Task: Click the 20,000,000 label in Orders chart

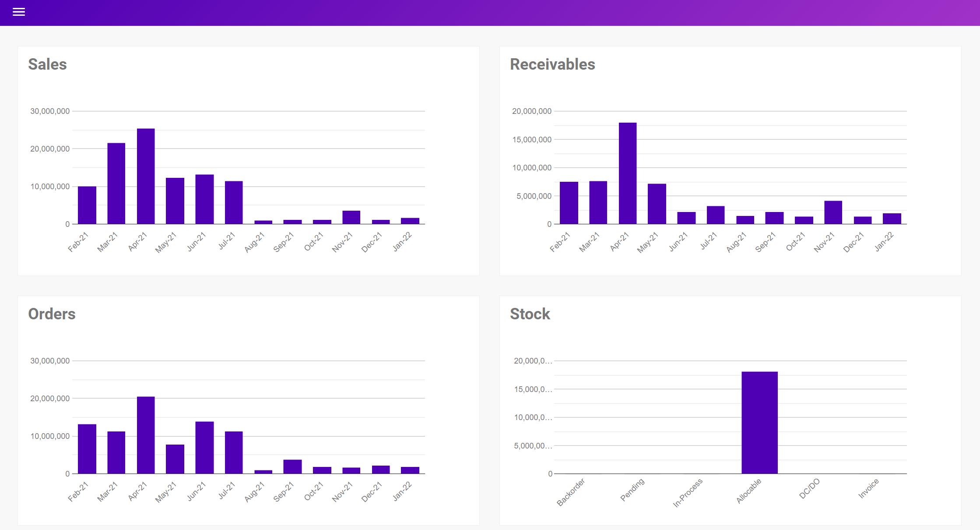Action: 50,399
